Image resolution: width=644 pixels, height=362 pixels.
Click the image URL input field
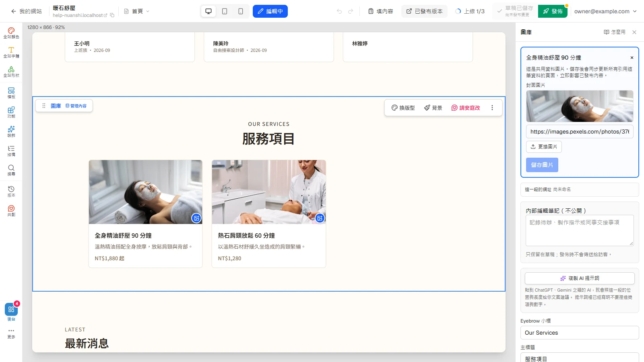580,132
